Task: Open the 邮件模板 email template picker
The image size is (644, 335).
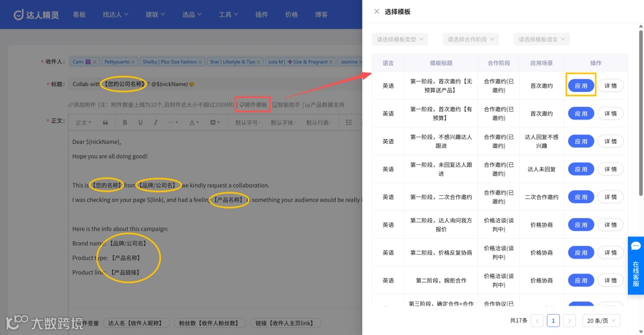Action: pos(253,105)
